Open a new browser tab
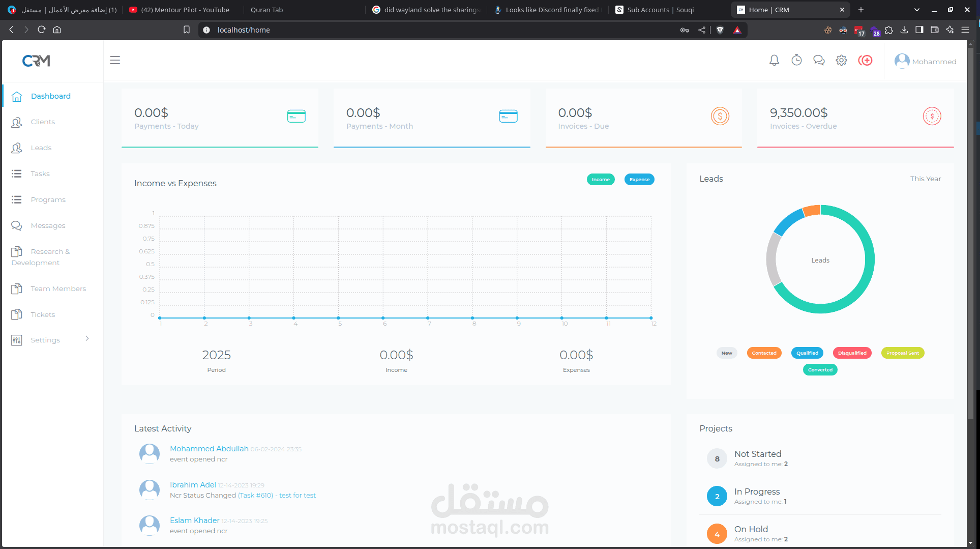 pyautogui.click(x=861, y=10)
